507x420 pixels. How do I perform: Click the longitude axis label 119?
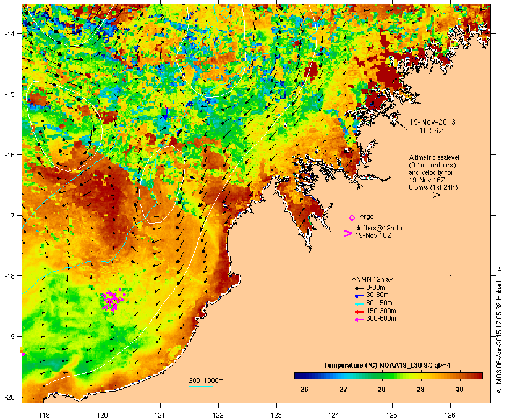pos(45,415)
